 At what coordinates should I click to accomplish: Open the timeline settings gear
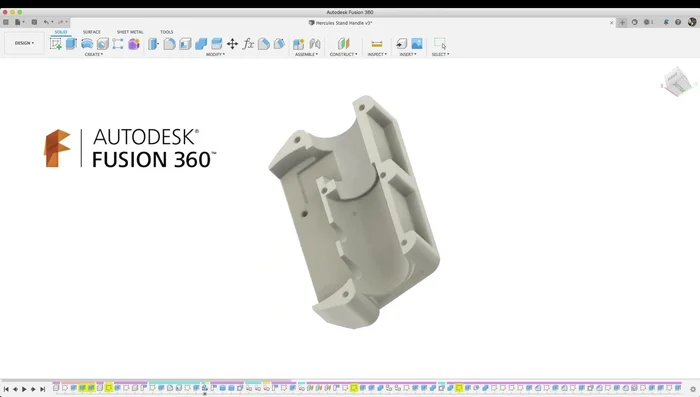click(x=693, y=389)
